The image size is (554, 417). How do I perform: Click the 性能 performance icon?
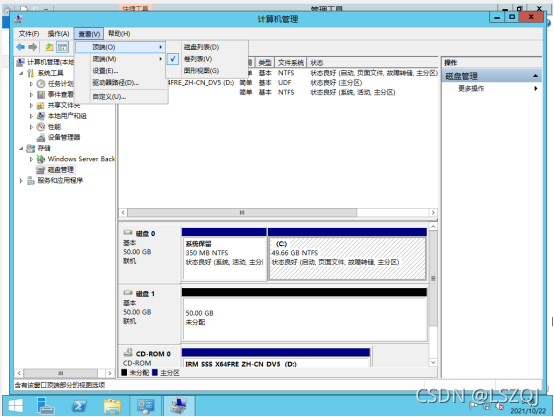click(41, 127)
